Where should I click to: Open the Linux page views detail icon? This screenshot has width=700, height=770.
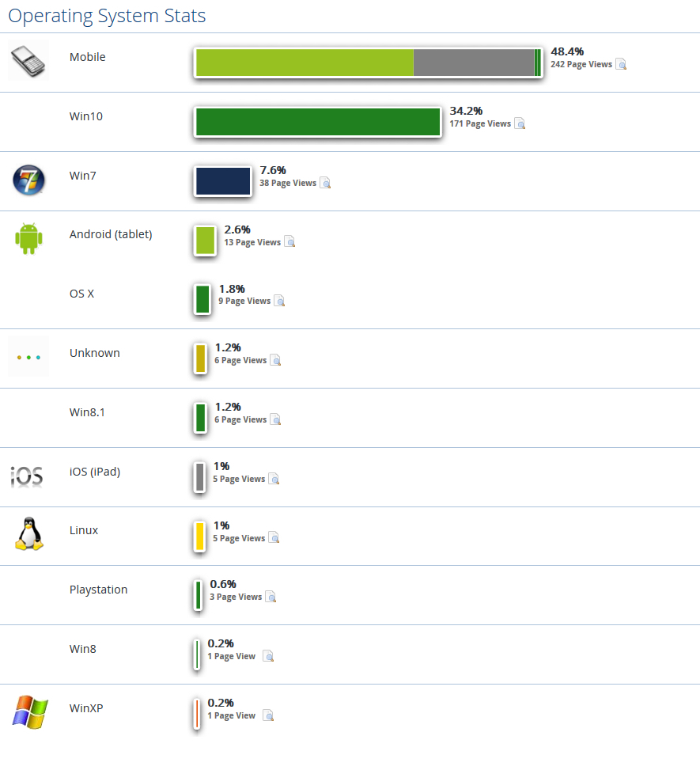274,539
